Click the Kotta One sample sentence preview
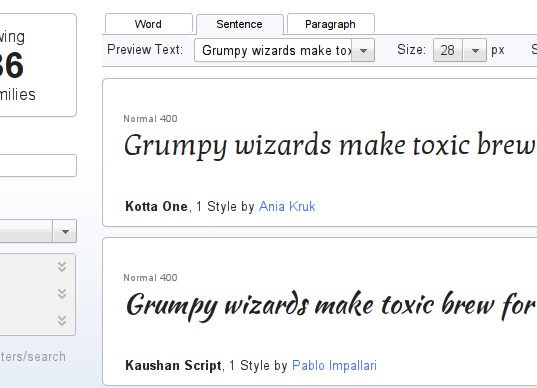The width and height of the screenshot is (537, 388). [330, 145]
